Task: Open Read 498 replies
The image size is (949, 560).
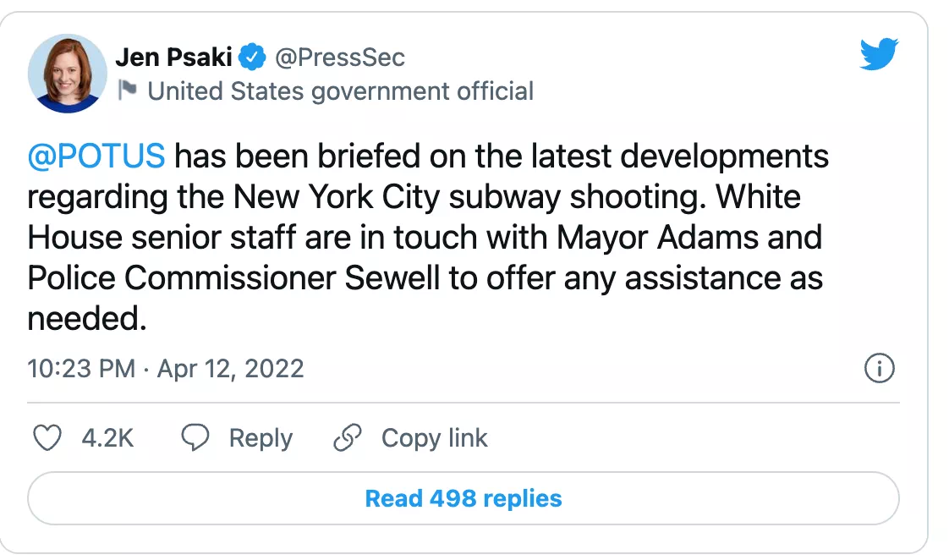Action: (x=463, y=498)
